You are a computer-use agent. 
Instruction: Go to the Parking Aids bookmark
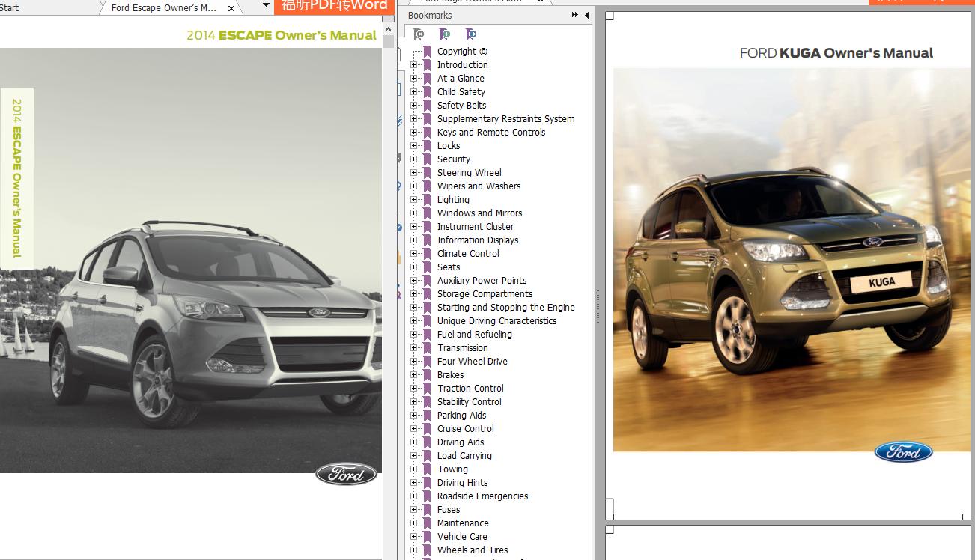pos(462,416)
